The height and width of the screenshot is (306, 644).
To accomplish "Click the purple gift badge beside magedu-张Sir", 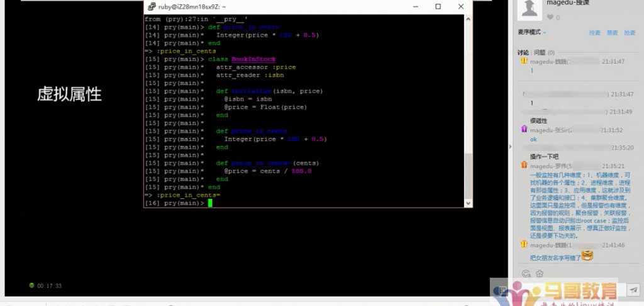I will [524, 129].
